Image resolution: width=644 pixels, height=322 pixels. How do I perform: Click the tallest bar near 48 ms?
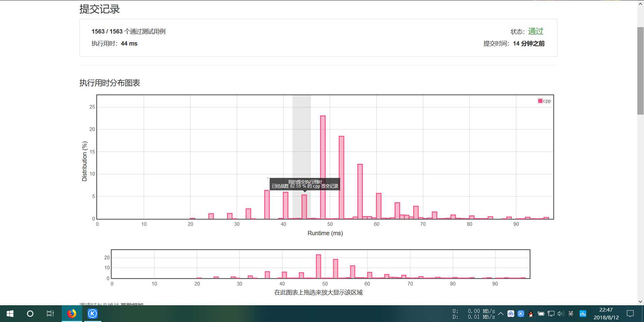[x=323, y=167]
